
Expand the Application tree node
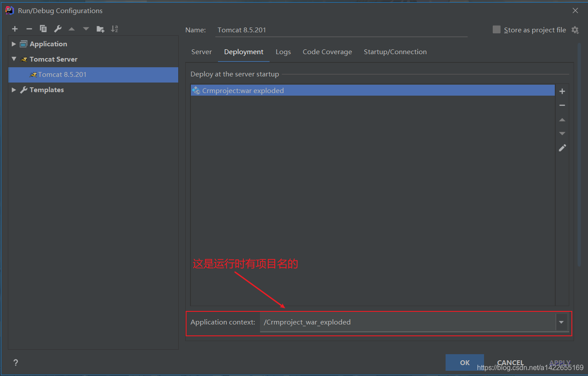pos(14,44)
